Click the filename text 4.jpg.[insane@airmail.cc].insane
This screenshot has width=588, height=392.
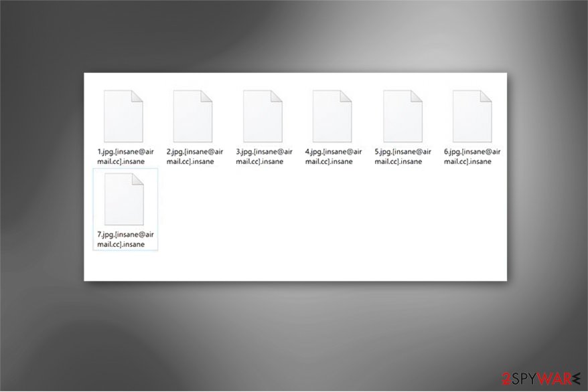click(x=334, y=157)
